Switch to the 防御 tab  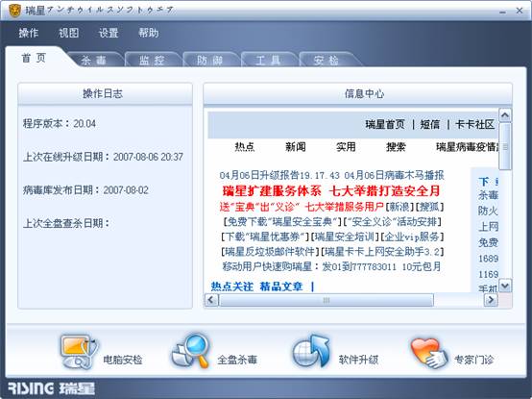click(209, 61)
